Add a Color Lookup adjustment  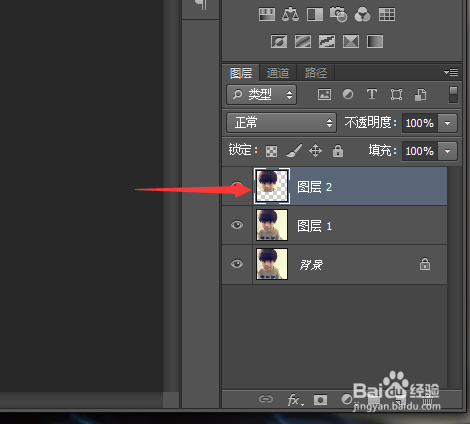pos(387,15)
